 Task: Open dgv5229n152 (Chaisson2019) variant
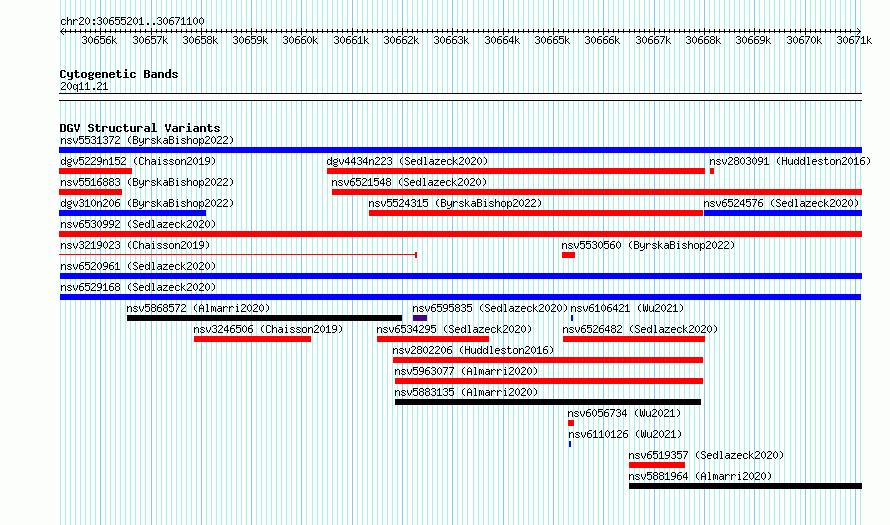pos(138,161)
